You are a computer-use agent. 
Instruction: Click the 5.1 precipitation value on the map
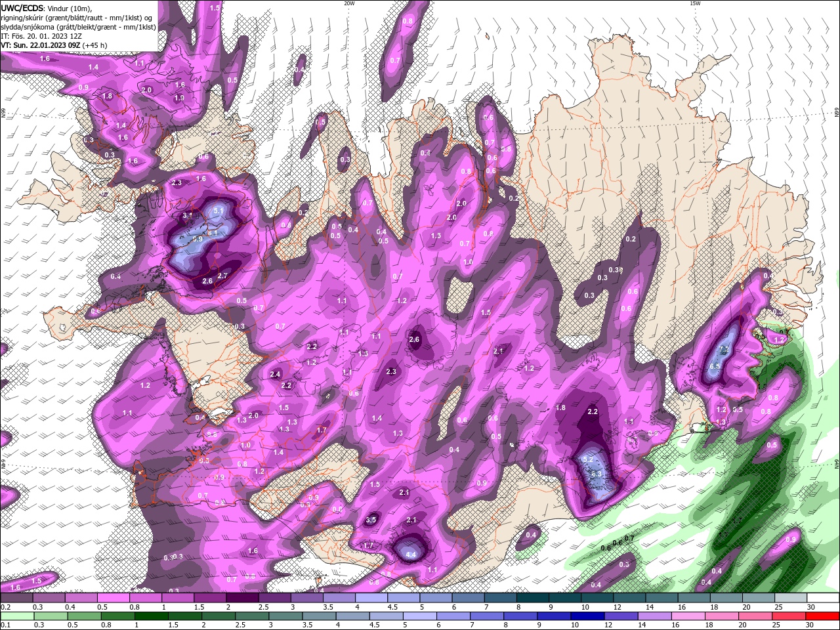pos(219,211)
